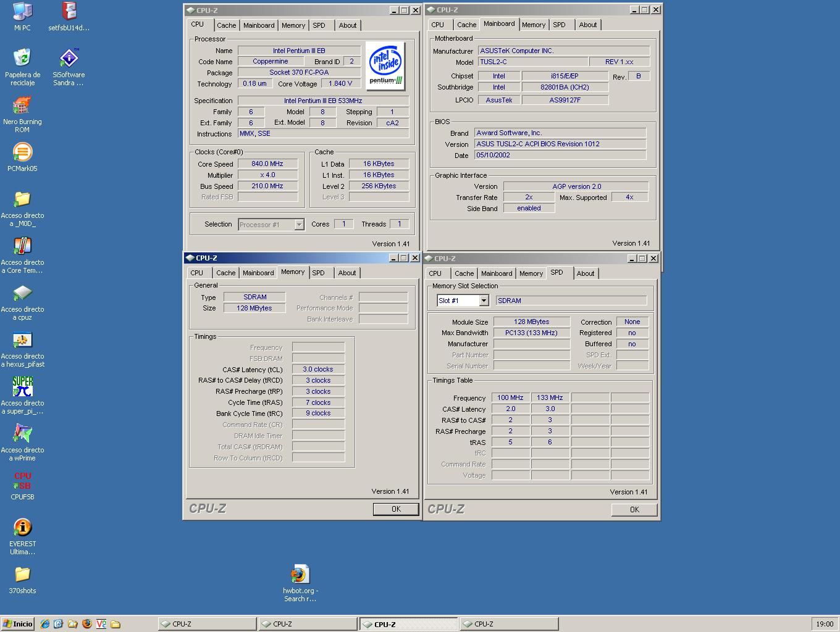Click the 100 MHz frequency cell in Timings Table
840x632 pixels.
[x=510, y=397]
